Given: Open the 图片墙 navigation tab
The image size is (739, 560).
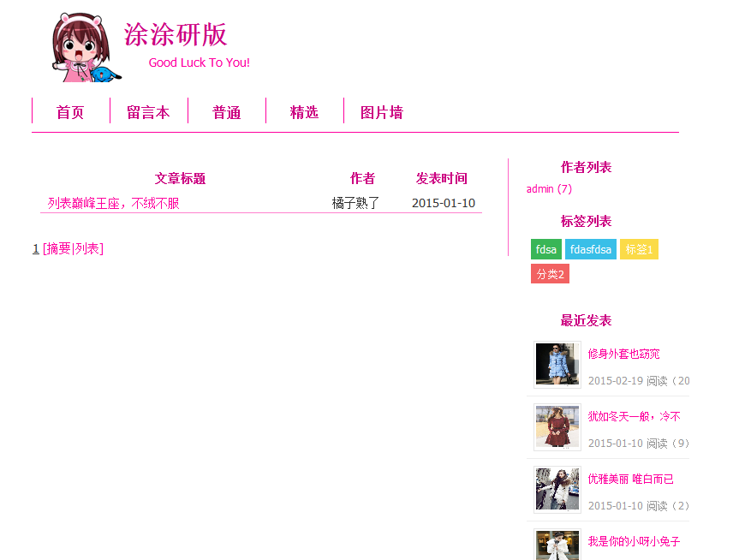Looking at the screenshot, I should 382,113.
